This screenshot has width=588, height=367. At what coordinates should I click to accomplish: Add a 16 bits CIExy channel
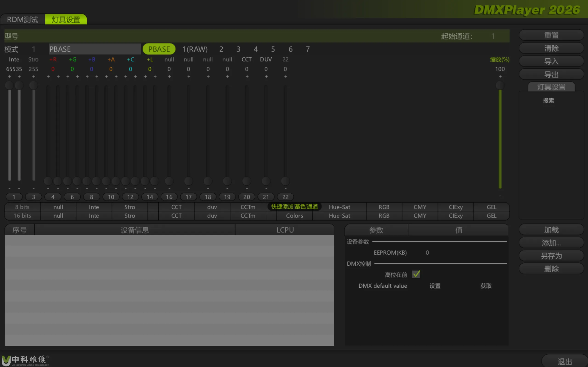tap(456, 215)
